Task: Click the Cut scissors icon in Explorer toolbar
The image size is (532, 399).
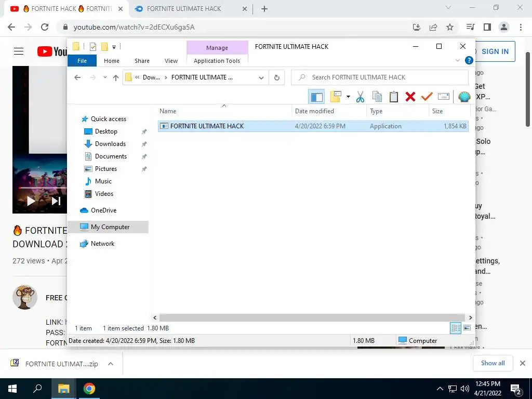Action: pos(360,97)
